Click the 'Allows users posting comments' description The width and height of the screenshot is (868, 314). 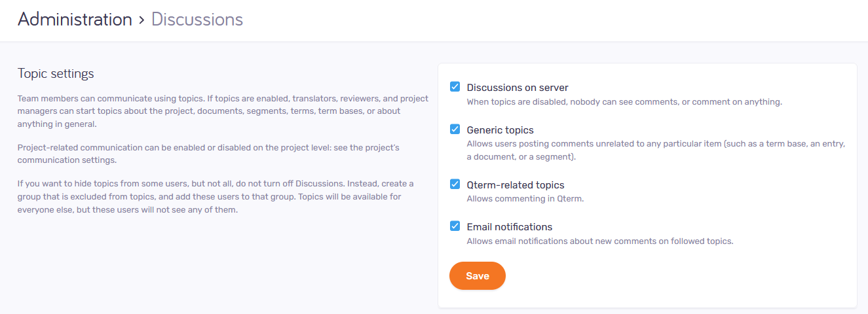click(656, 150)
